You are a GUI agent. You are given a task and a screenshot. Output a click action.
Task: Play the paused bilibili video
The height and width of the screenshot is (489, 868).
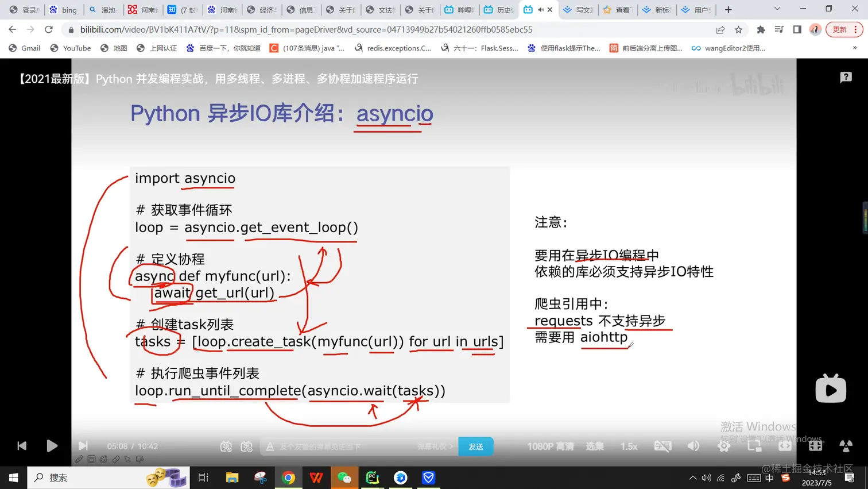point(52,446)
